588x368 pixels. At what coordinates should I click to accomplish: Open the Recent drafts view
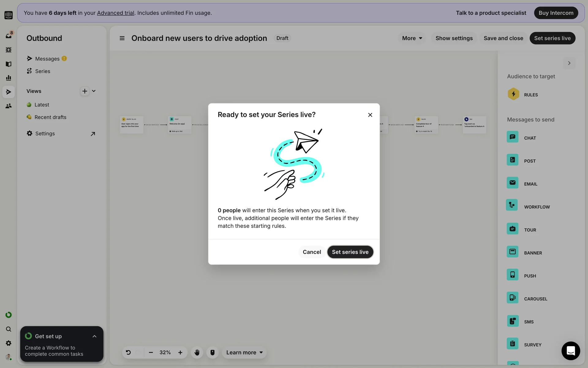click(50, 117)
